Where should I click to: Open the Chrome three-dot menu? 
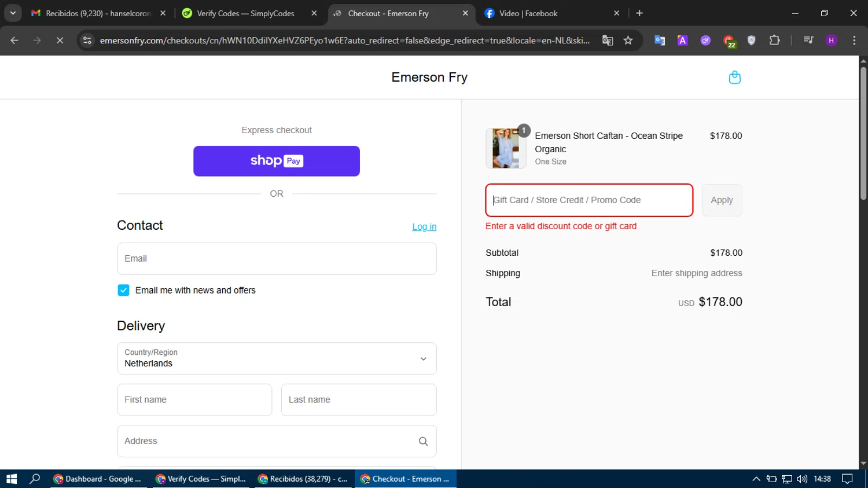[x=854, y=41]
